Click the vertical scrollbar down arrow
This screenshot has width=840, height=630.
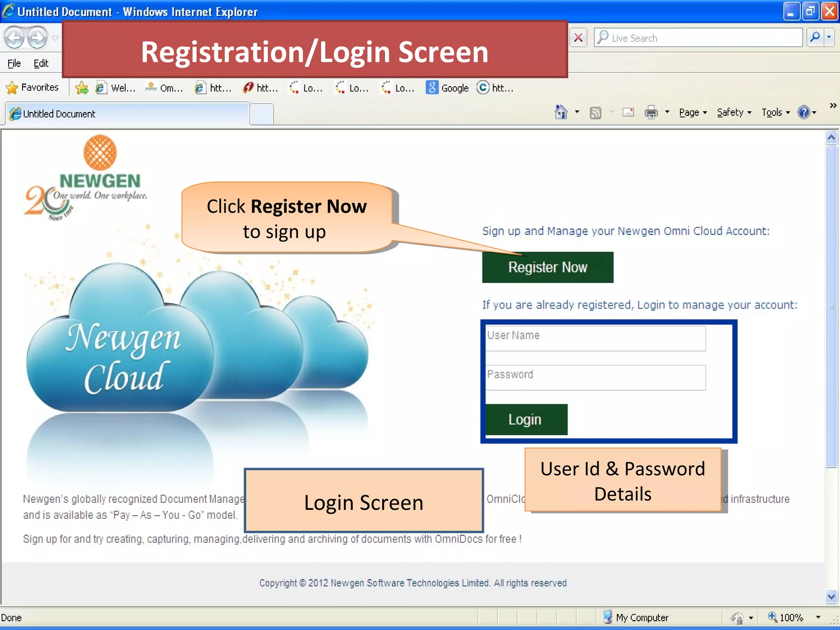831,597
